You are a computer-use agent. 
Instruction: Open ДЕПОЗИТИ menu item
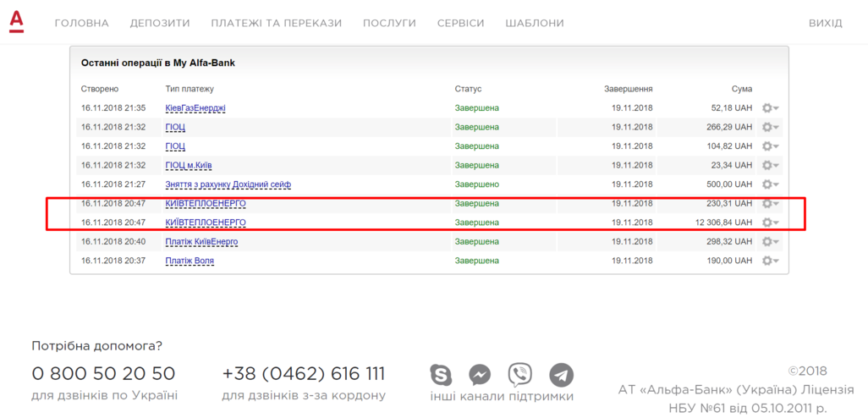click(x=160, y=23)
